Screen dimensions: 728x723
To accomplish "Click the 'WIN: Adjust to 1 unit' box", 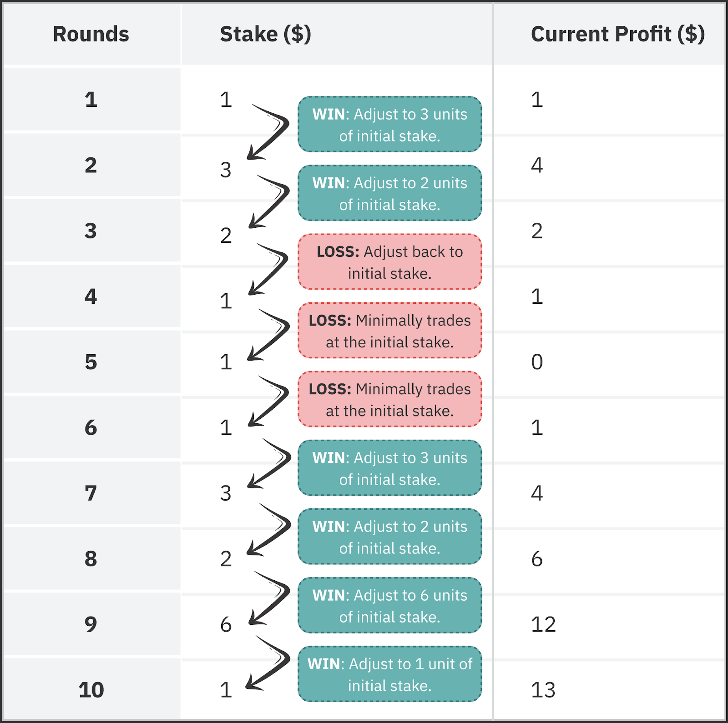I will [390, 674].
